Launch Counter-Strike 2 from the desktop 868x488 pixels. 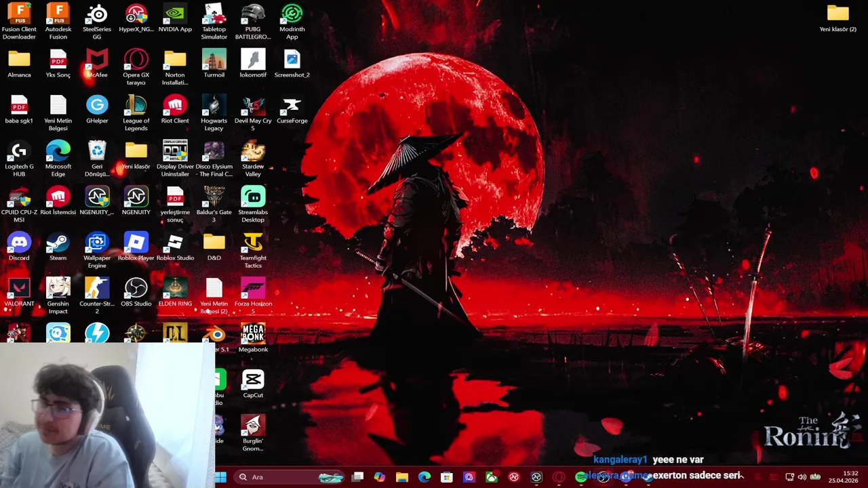[x=97, y=296]
